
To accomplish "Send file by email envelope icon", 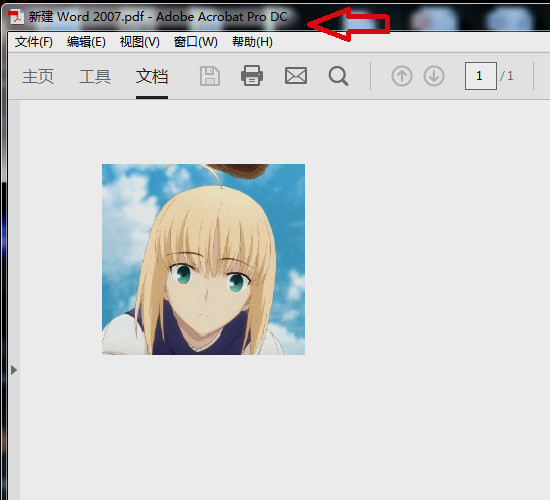I will point(296,76).
